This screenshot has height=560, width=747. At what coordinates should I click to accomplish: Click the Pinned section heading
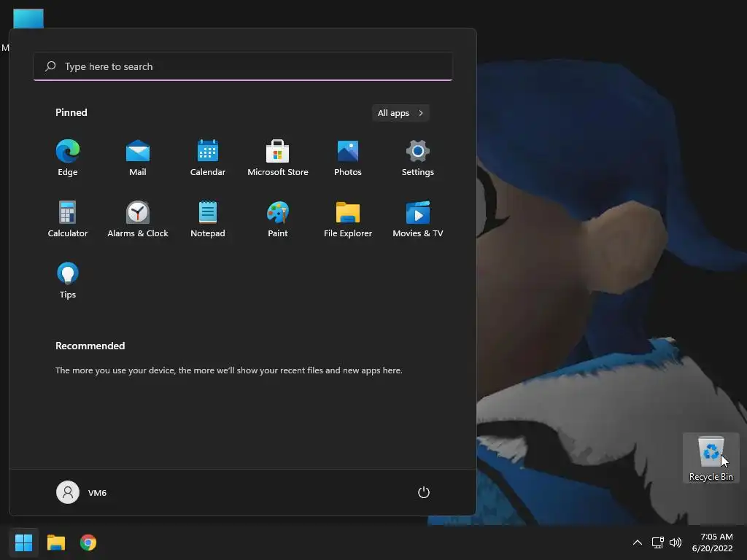(x=71, y=112)
